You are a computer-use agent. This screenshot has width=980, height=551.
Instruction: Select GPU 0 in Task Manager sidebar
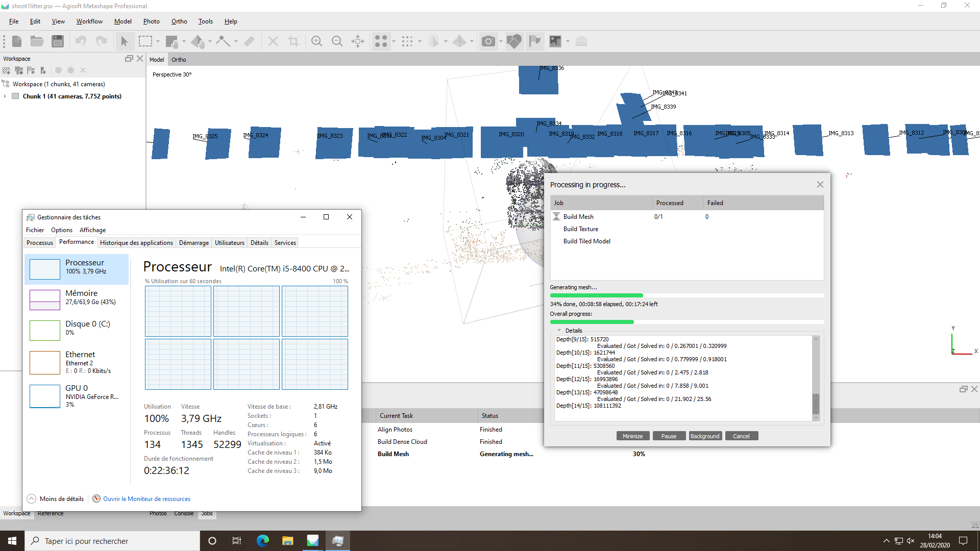click(77, 396)
